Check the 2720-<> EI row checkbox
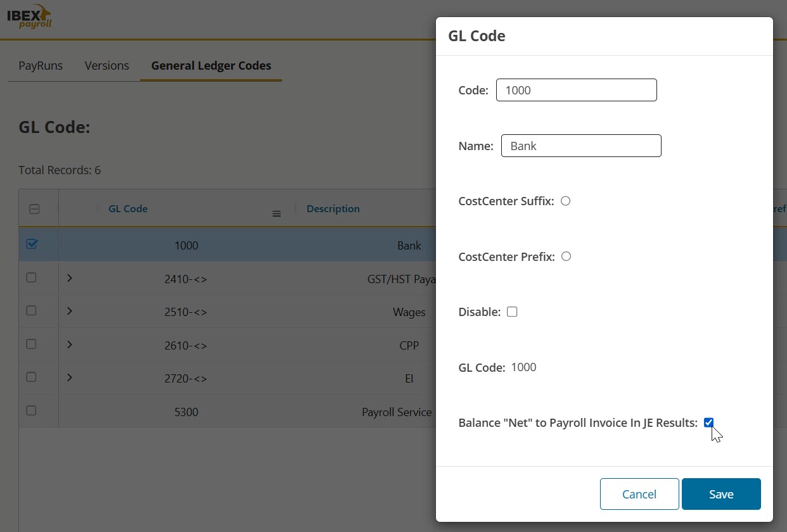The height and width of the screenshot is (532, 787). click(31, 377)
